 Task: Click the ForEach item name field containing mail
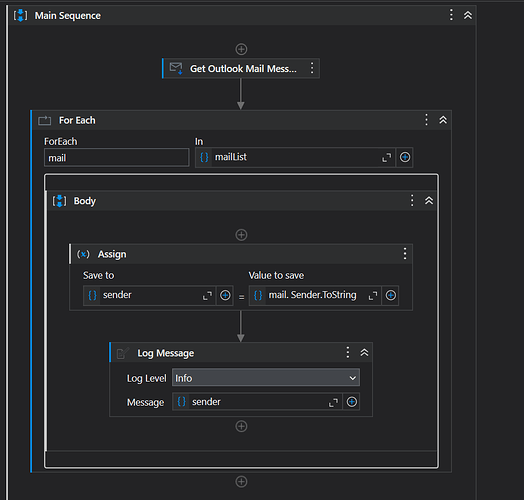coord(117,157)
